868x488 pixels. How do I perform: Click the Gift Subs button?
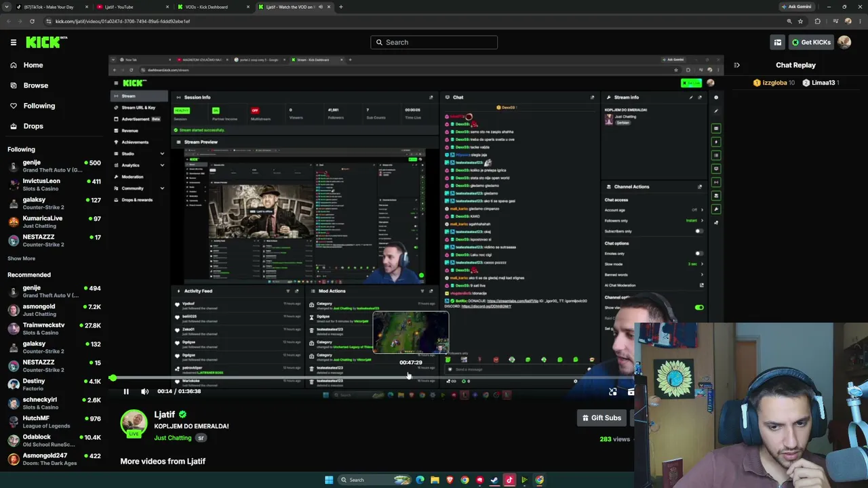point(602,418)
